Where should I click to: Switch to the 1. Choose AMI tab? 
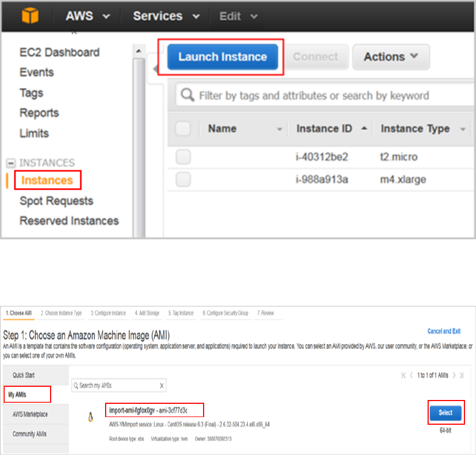19,313
